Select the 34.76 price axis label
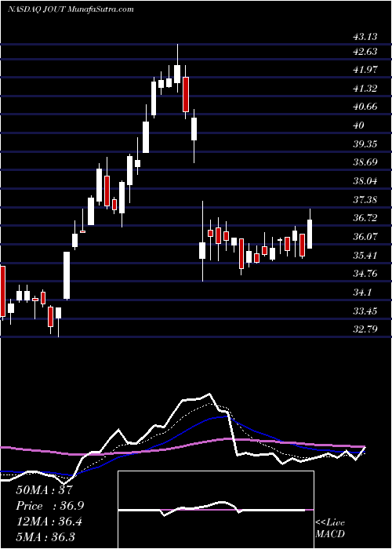The image size is (392, 549). pyautogui.click(x=365, y=274)
